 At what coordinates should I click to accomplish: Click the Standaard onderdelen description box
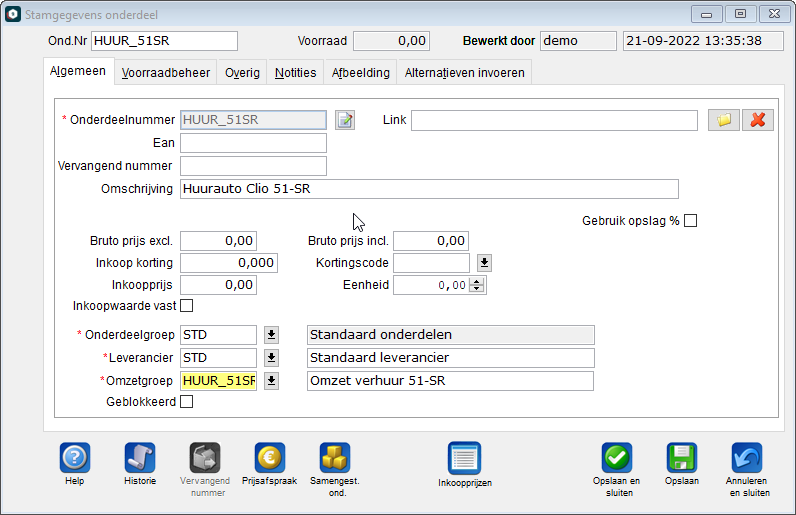pos(451,335)
